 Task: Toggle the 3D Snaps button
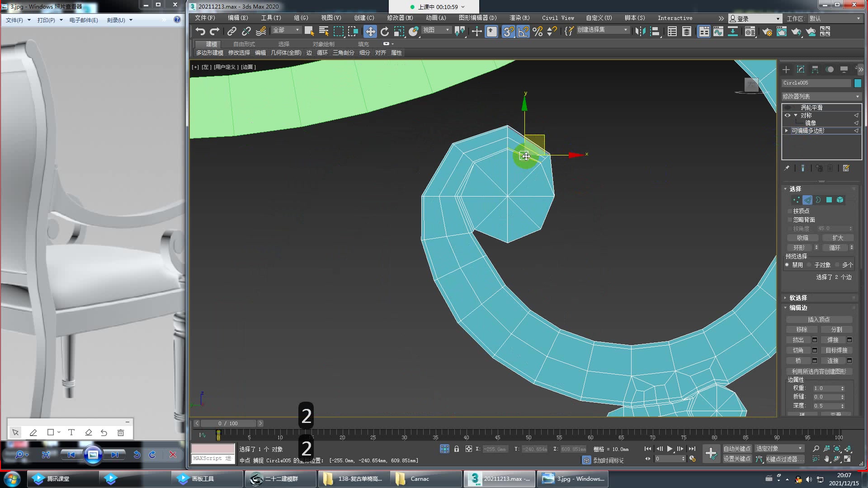[x=509, y=31]
